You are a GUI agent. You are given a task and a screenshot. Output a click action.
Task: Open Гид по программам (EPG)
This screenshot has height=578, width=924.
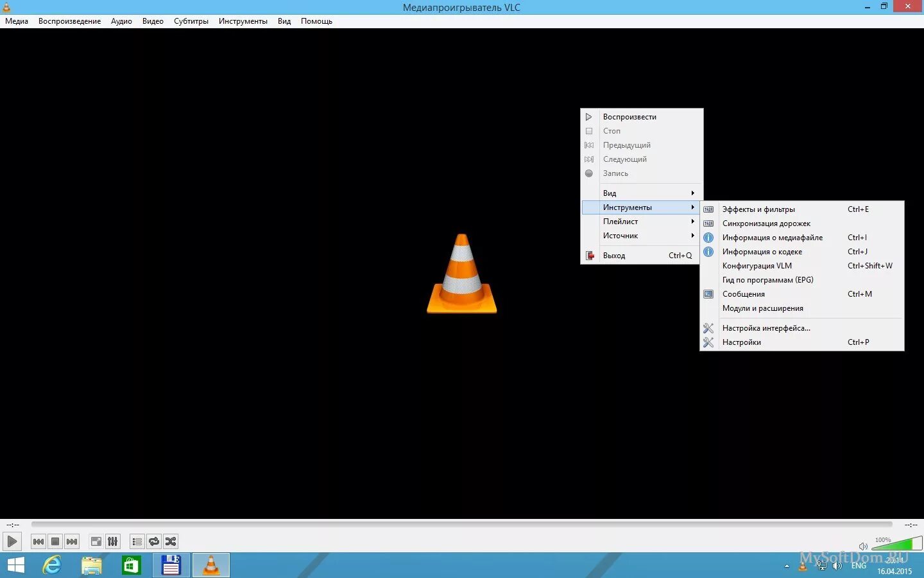point(802,280)
